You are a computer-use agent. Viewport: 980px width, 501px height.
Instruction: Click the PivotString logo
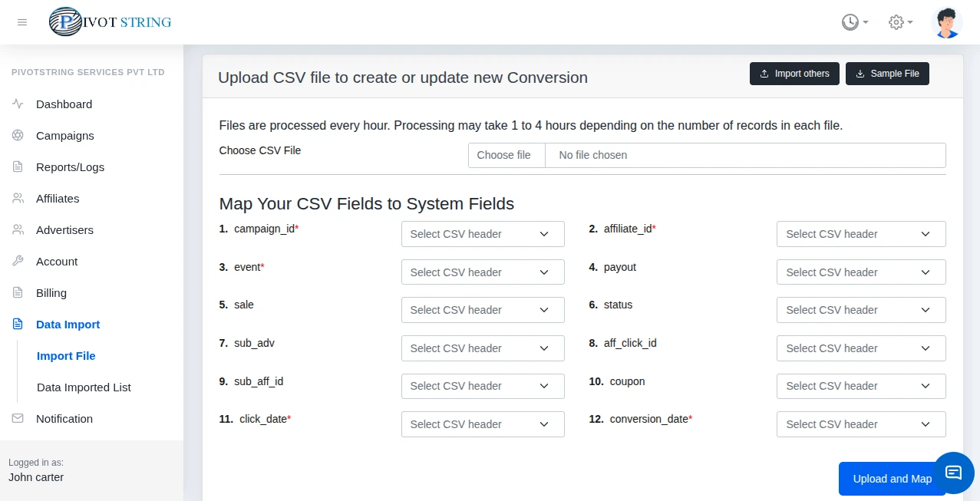coord(110,22)
